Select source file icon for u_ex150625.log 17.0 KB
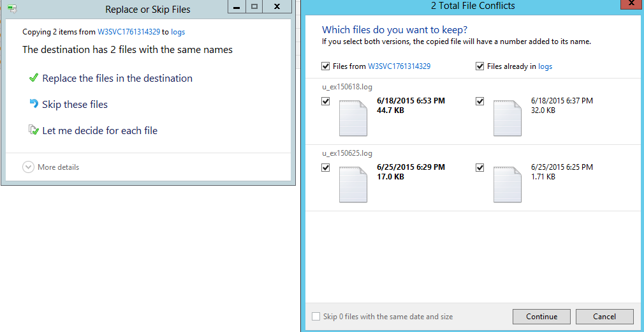The height and width of the screenshot is (332, 644). 353,185
